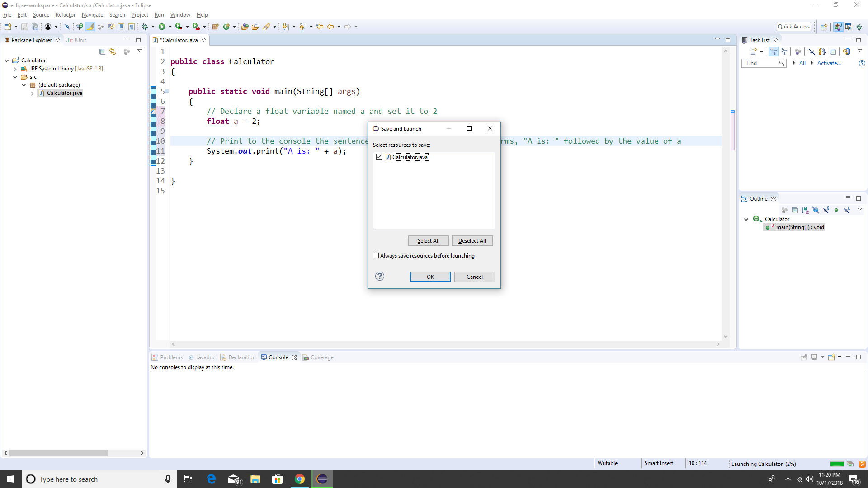The width and height of the screenshot is (868, 488).
Task: Click OK to save and launch
Action: tap(430, 277)
